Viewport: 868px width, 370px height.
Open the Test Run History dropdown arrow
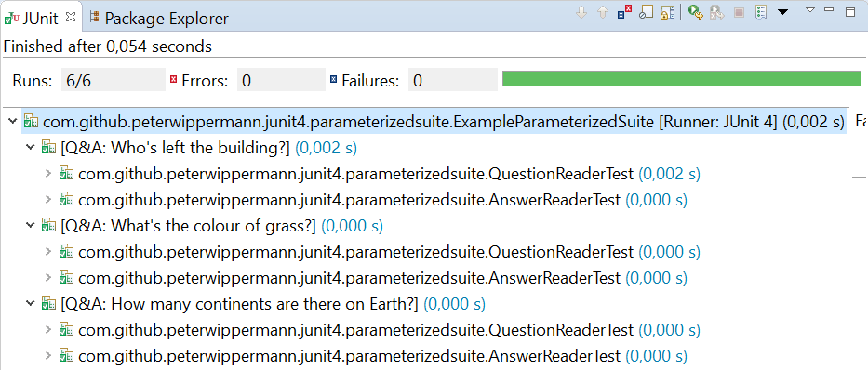pyautogui.click(x=782, y=12)
